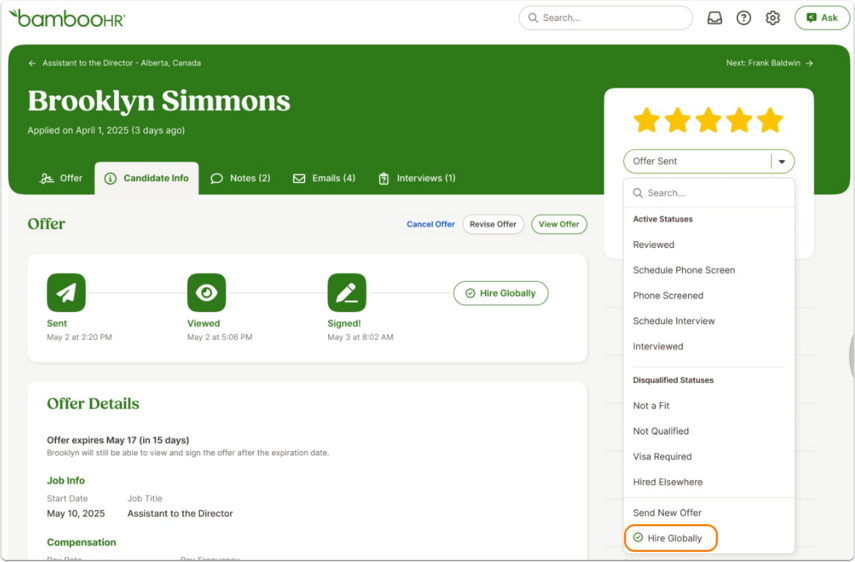This screenshot has width=855, height=562.
Task: Click the Offer tab signature icon
Action: tap(46, 178)
